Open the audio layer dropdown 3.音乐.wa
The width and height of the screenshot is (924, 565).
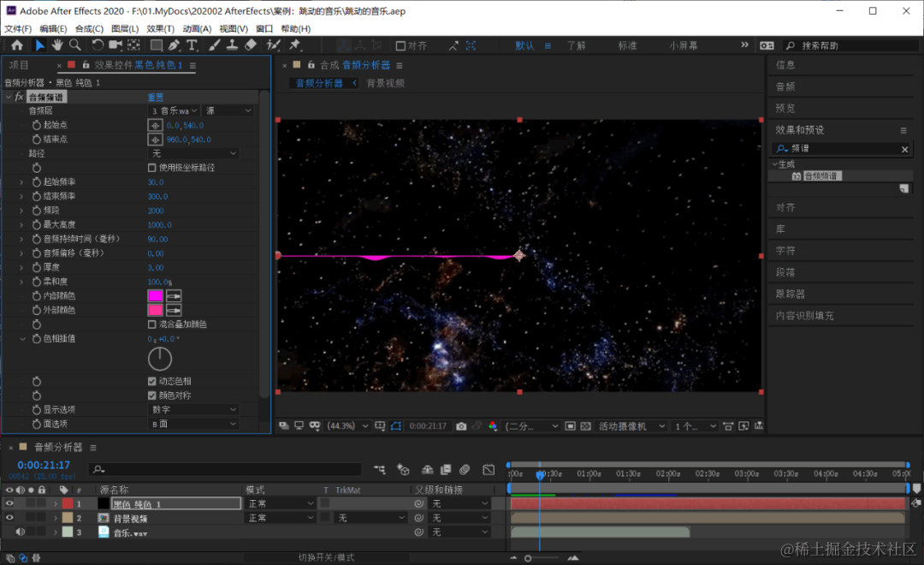tap(175, 110)
